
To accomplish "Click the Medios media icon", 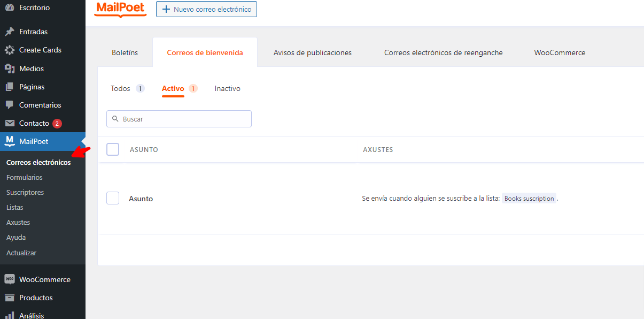I will tap(10, 69).
